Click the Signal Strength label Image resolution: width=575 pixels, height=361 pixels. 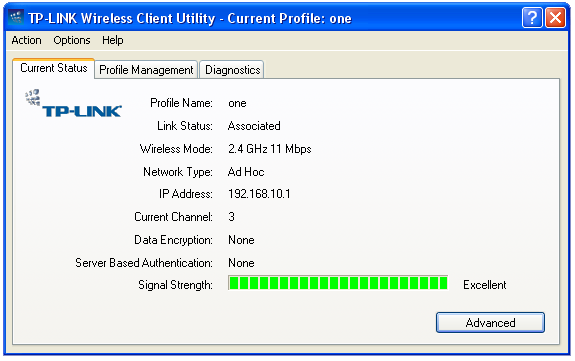pyautogui.click(x=175, y=285)
